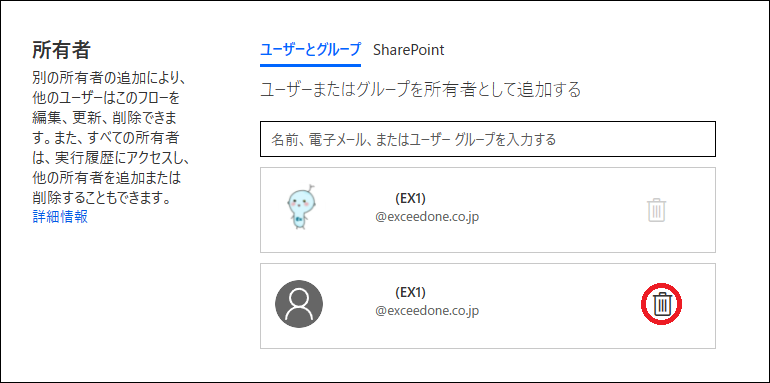Screen dimensions: 770x383
Task: Select the cartoon character avatar of first owner
Action: pos(301,208)
